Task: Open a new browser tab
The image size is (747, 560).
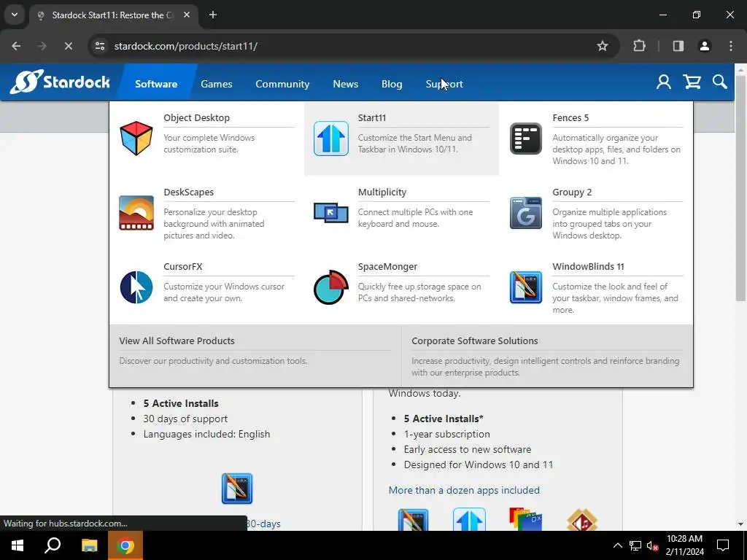Action: (x=213, y=15)
